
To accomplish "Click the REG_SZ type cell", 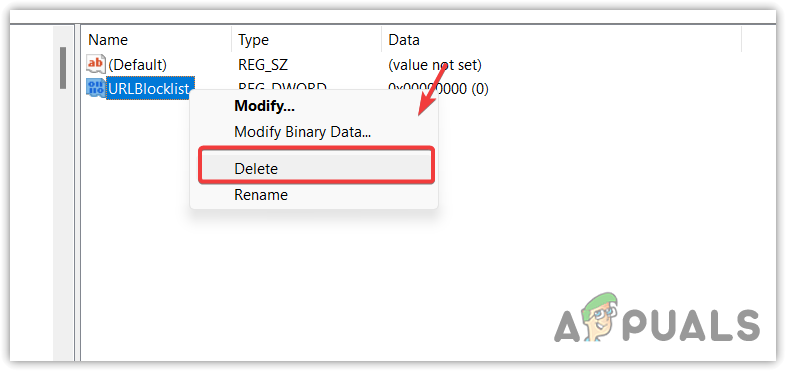I will pyautogui.click(x=263, y=65).
